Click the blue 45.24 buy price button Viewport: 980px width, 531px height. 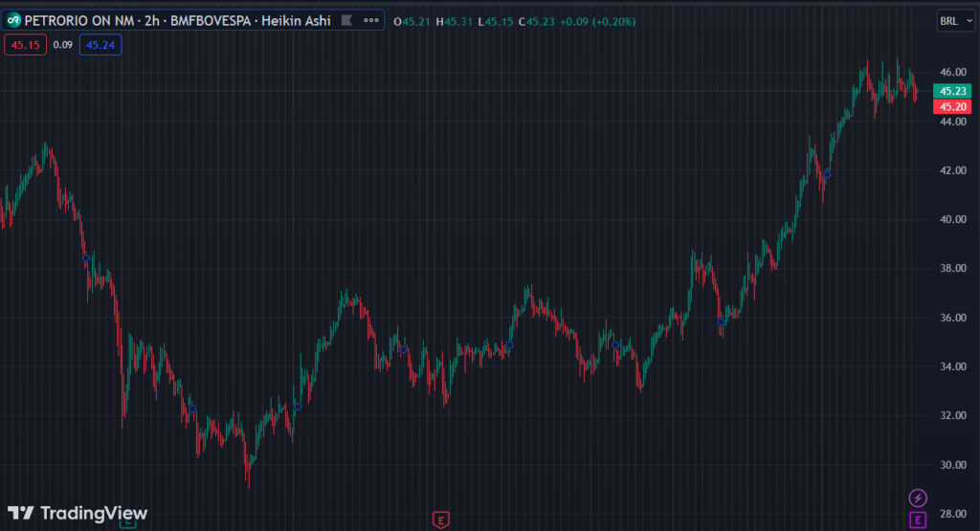[x=100, y=45]
